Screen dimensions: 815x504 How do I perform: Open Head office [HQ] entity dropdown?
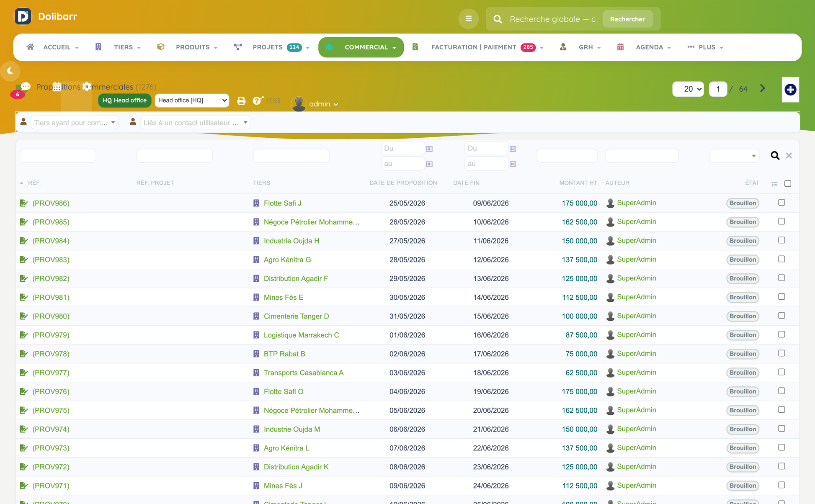[192, 100]
